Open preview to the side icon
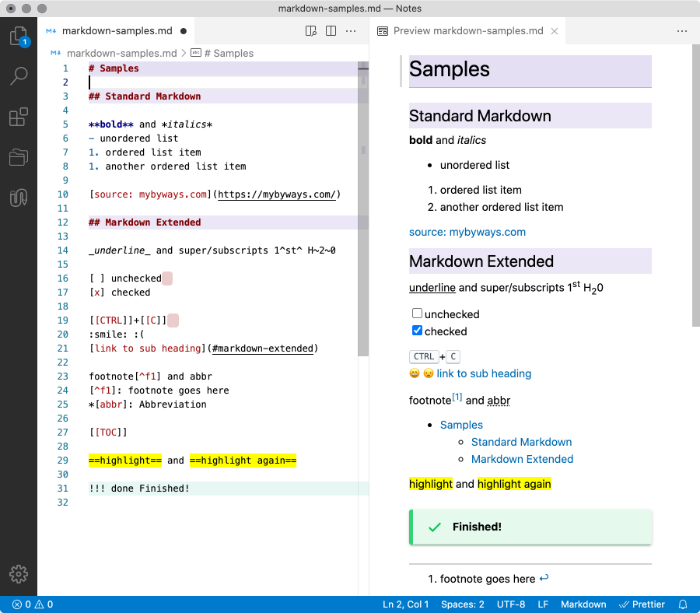 coord(310,31)
